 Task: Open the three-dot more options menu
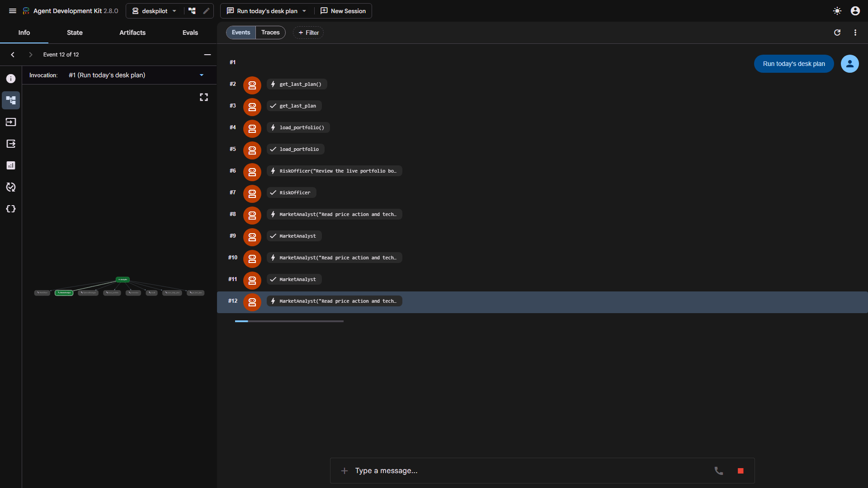pyautogui.click(x=855, y=33)
